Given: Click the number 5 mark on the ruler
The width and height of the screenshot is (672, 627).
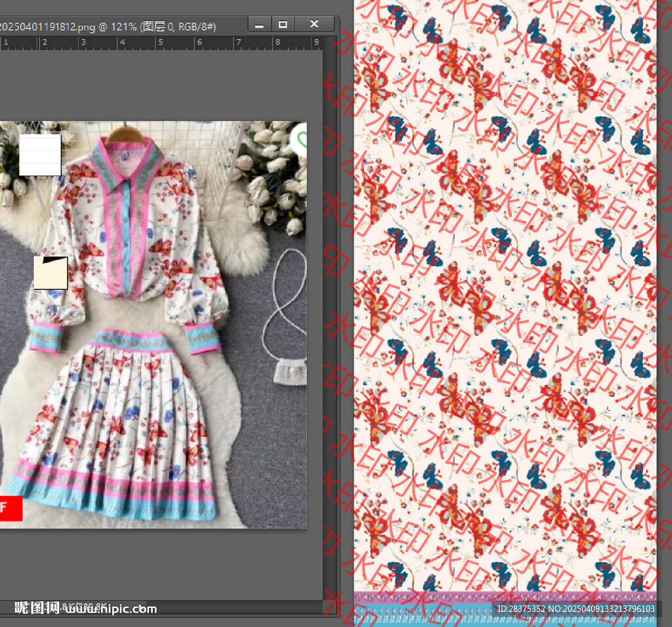Looking at the screenshot, I should pos(159,43).
